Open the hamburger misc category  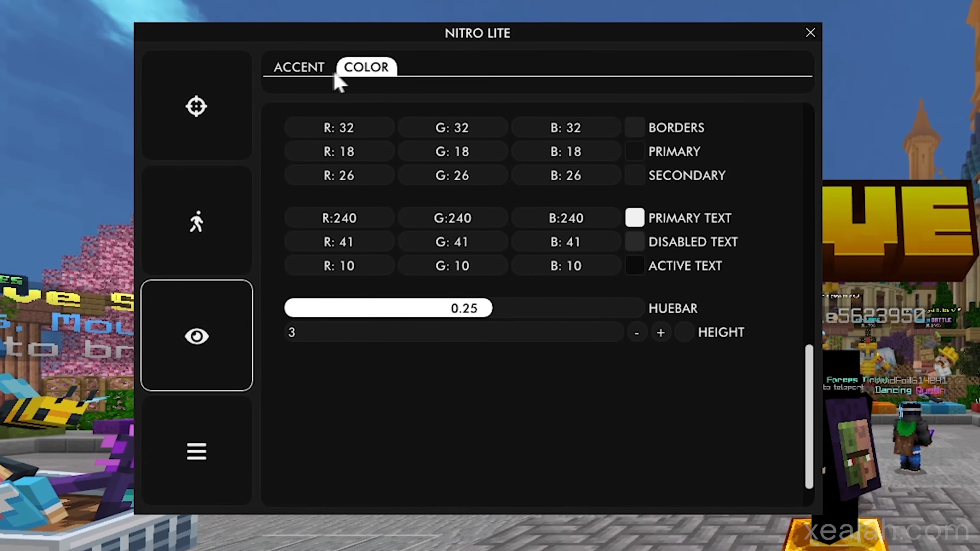(x=196, y=452)
